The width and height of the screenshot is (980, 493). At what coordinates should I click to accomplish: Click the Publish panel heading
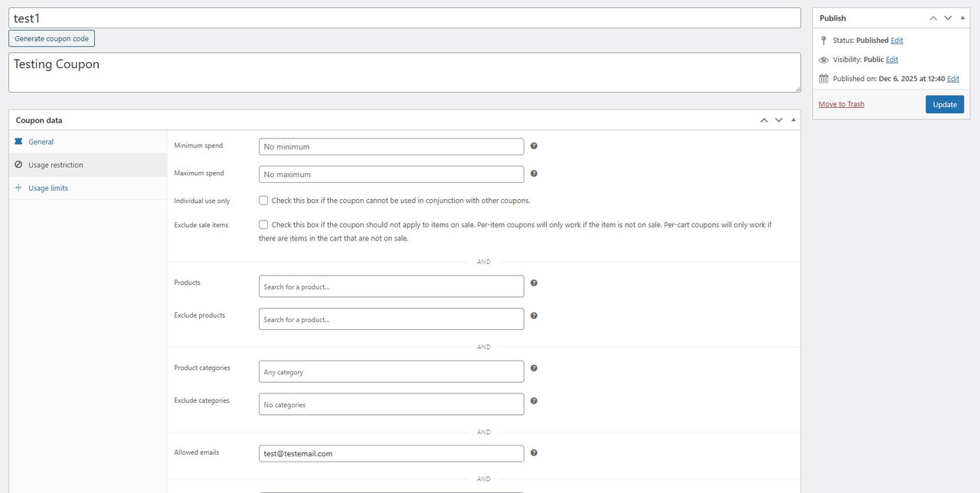coord(833,18)
